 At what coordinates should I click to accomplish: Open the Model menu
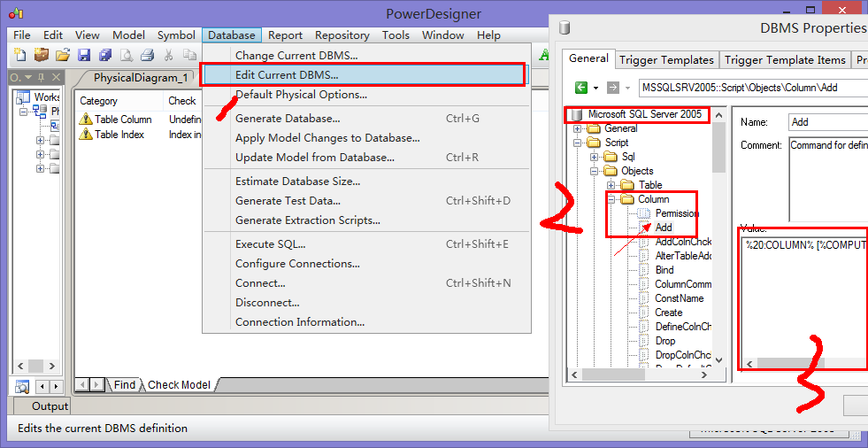128,35
